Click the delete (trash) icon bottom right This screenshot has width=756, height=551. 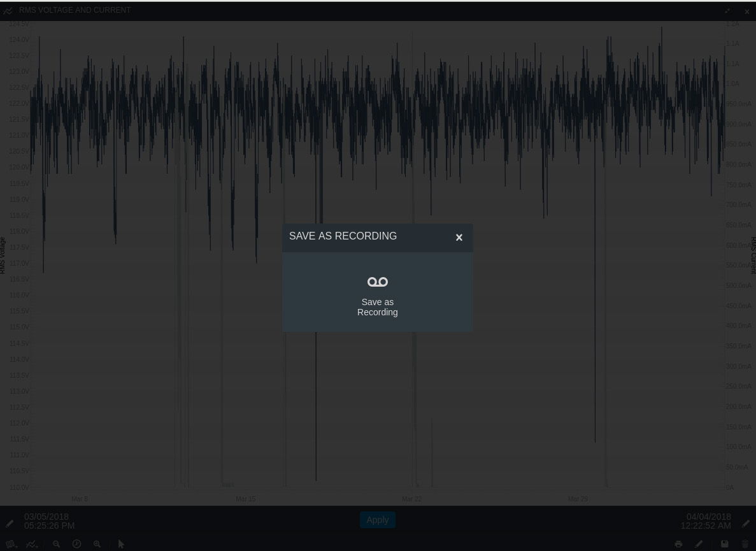pos(745,544)
